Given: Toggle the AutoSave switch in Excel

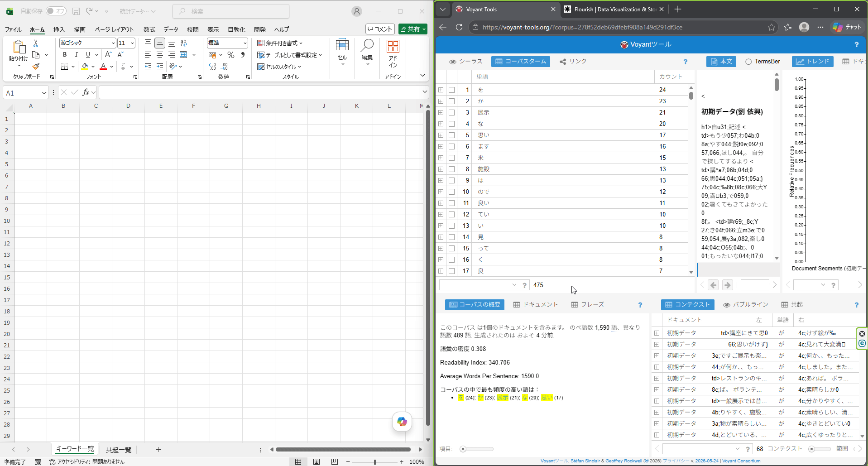Looking at the screenshot, I should click(x=56, y=11).
